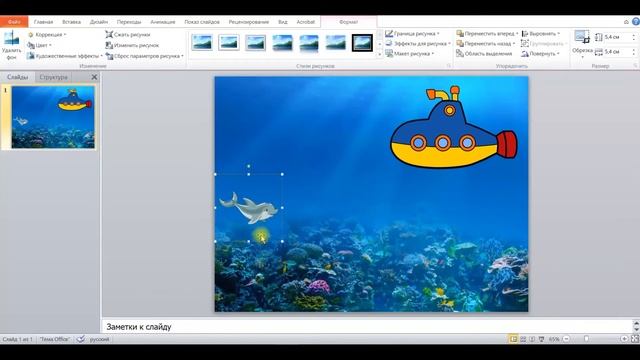Image resolution: width=640 pixels, height=360 pixels.
Task: Expand the picture styles gallery
Action: click(380, 54)
